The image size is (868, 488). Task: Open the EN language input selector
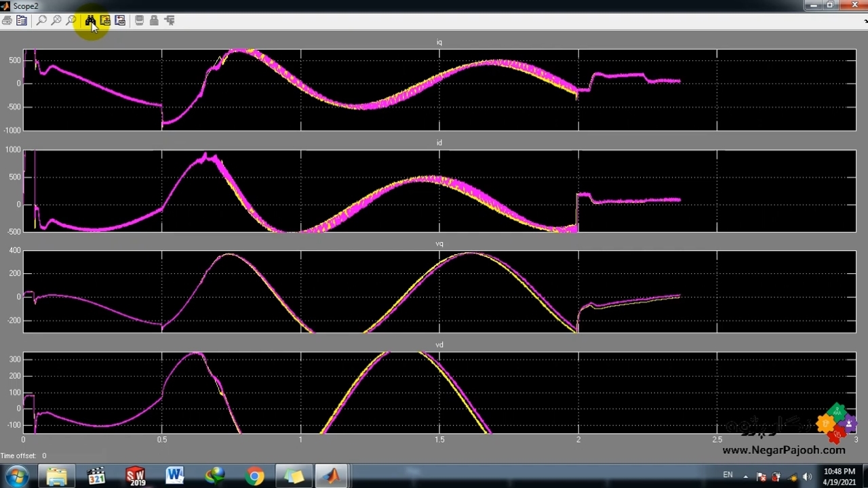[x=728, y=475]
